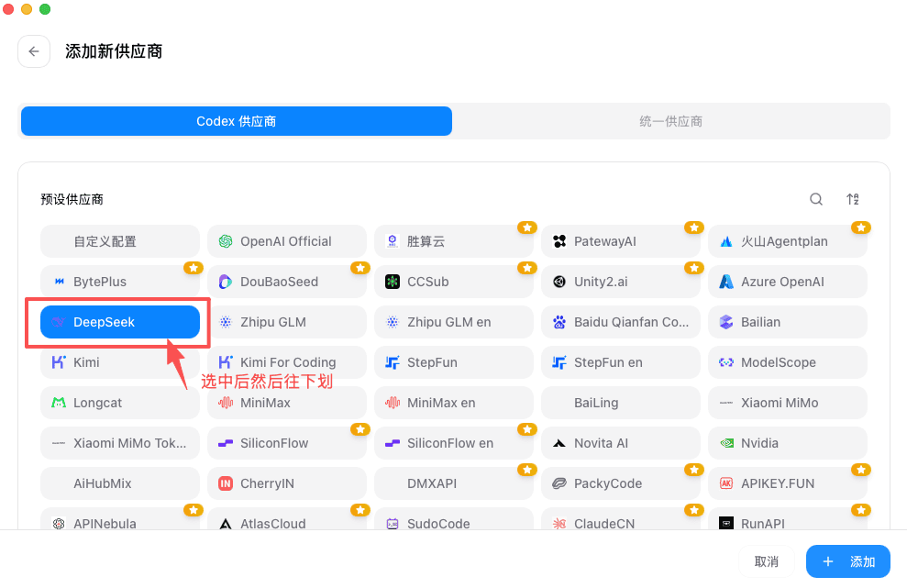
Task: Pick PatewayAI provider
Action: [x=621, y=241]
